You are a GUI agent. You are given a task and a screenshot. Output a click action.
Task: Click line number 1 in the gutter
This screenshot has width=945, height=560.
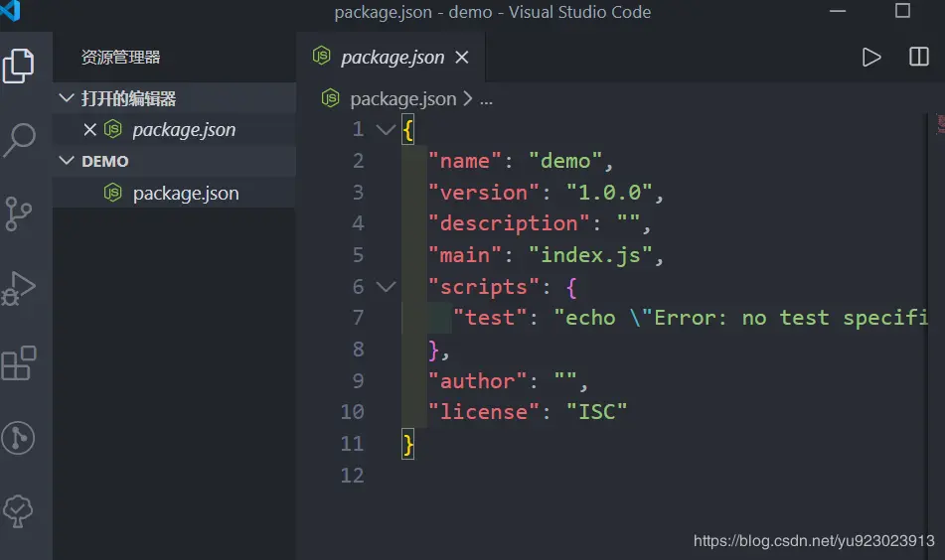(358, 129)
